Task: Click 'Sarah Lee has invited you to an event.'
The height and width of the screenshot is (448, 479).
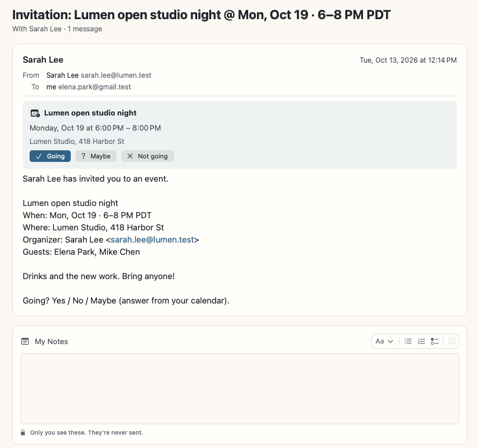Action: [96, 179]
